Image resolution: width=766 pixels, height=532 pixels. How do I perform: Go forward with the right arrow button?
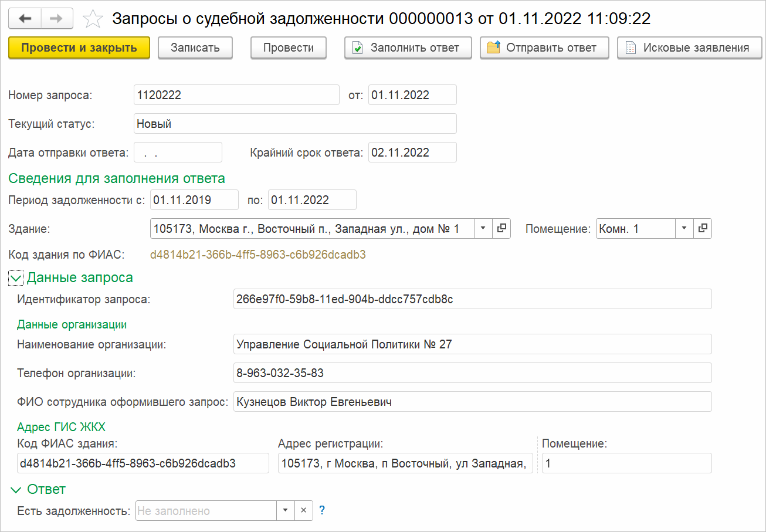(x=57, y=19)
